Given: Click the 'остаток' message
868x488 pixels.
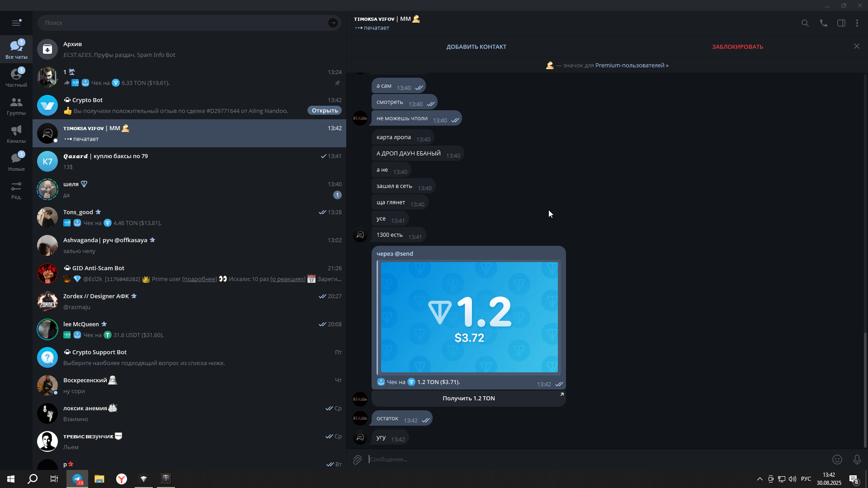Looking at the screenshot, I should [402, 418].
